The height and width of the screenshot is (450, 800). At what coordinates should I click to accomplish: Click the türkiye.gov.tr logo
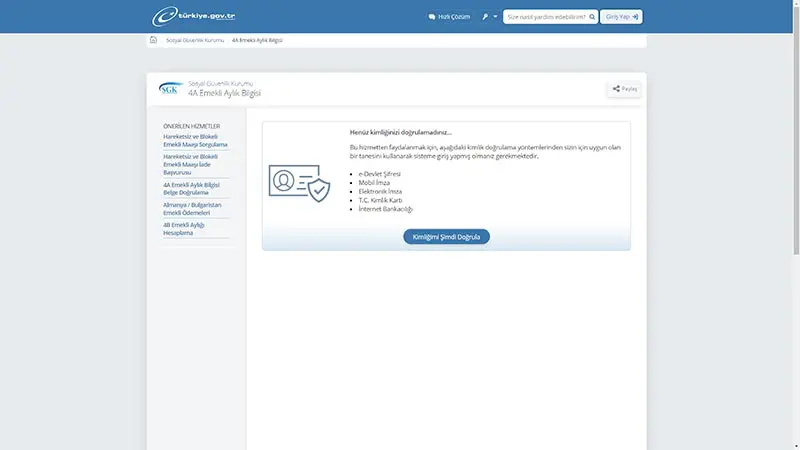click(x=194, y=17)
